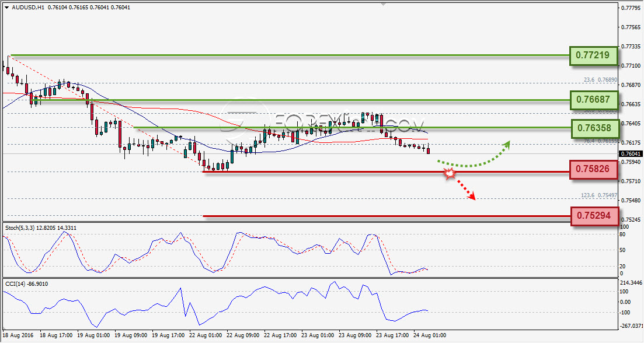Click the black current price tag 0.76041
644x343 pixels.
(x=631, y=154)
